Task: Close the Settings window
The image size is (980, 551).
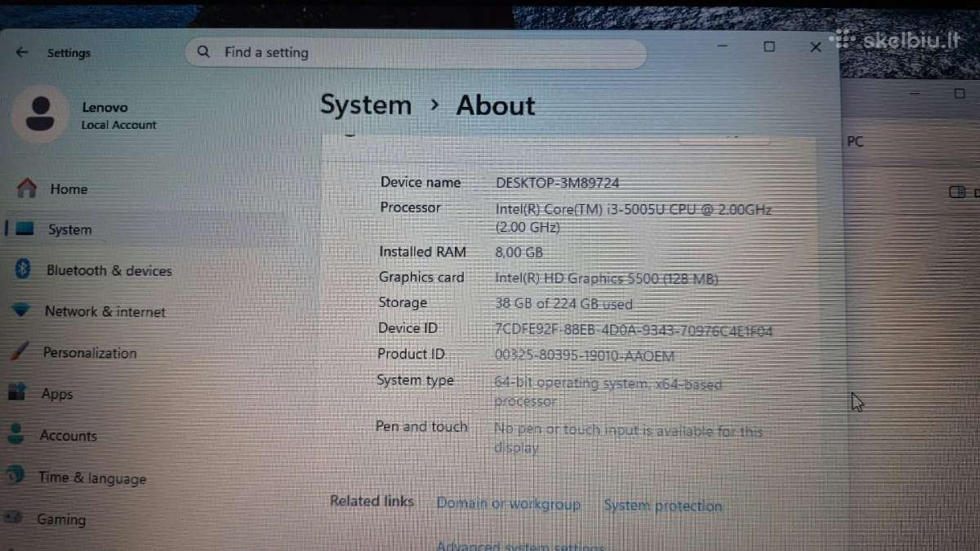Action: click(815, 47)
